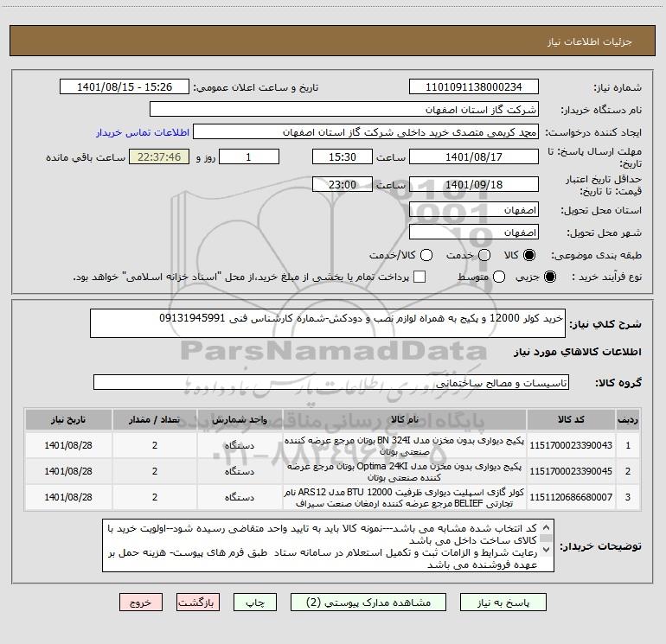Click the شهر محل تحویل field
This screenshot has height=644, width=666.
[x=474, y=232]
